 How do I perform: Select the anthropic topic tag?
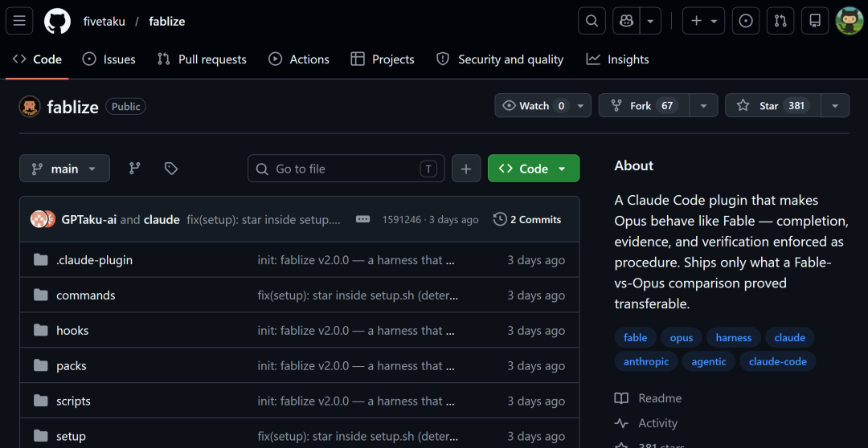click(x=646, y=362)
